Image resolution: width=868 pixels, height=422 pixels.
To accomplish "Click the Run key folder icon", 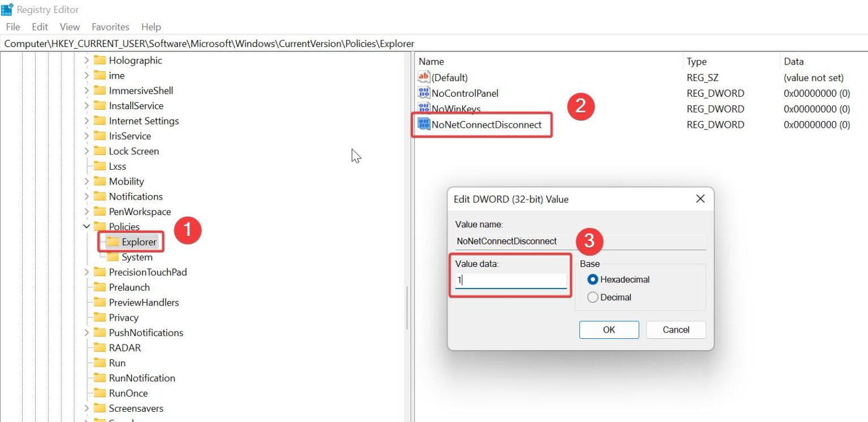I will coord(101,363).
